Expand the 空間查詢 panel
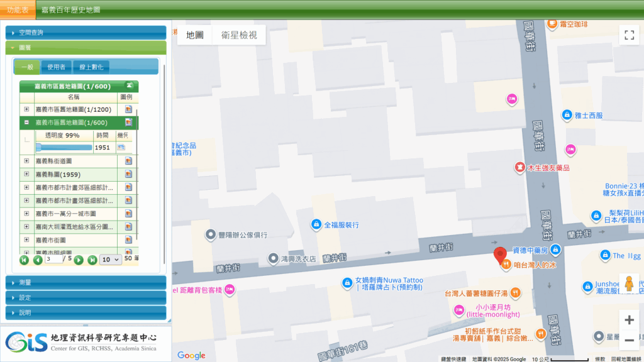Image resolution: width=644 pixels, height=362 pixels. tap(86, 33)
